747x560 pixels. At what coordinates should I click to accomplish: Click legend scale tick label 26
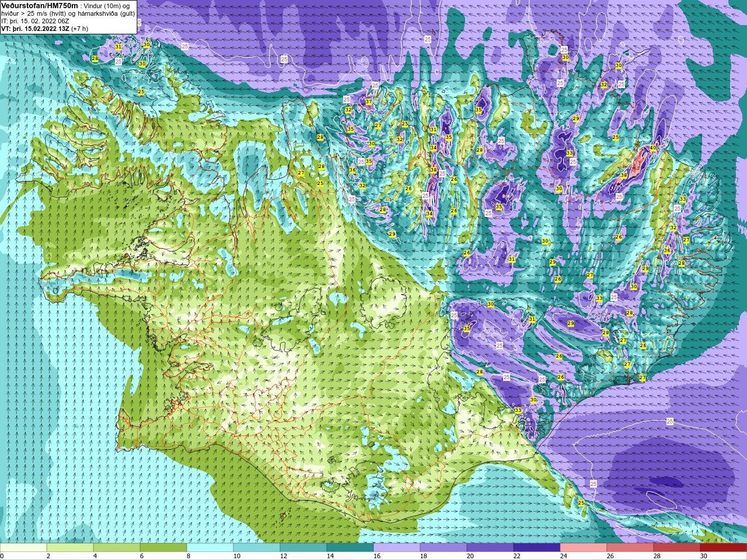[x=610, y=556]
